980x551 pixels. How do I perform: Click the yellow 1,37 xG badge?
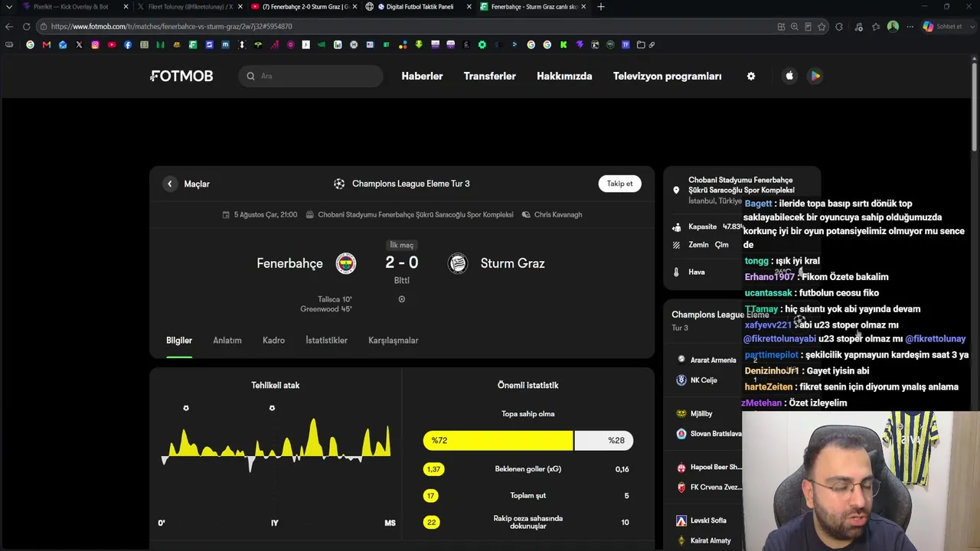tap(433, 469)
